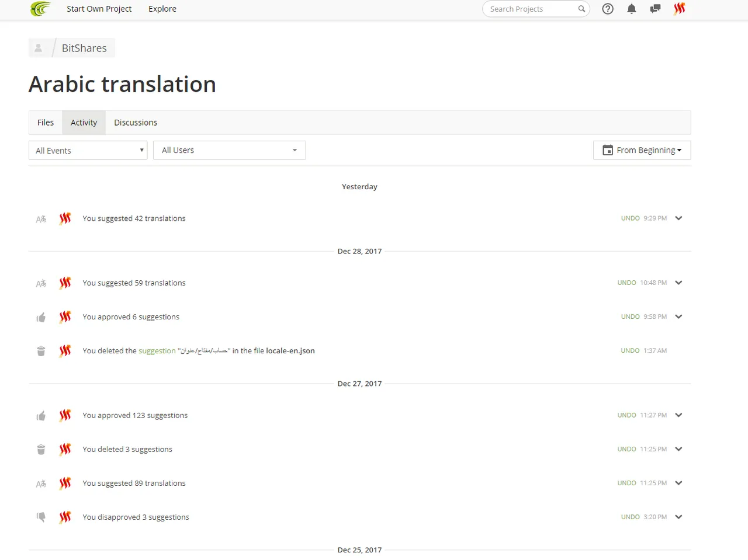Click the Dec 28, 2017 date header

click(x=359, y=251)
